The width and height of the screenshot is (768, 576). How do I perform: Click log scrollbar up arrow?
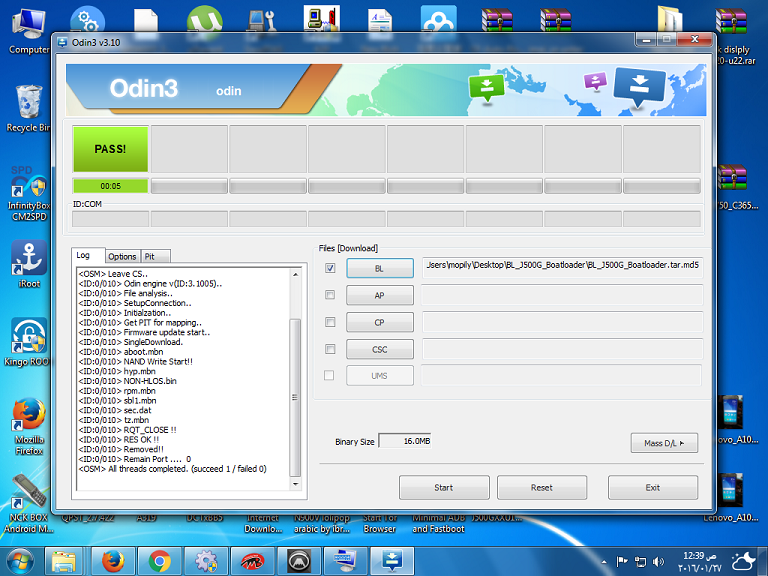[x=295, y=275]
